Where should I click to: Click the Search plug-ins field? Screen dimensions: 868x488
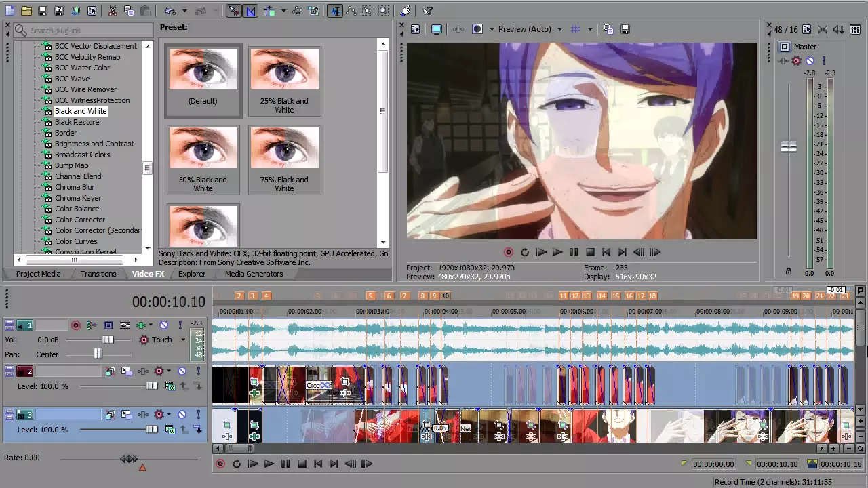coord(83,30)
